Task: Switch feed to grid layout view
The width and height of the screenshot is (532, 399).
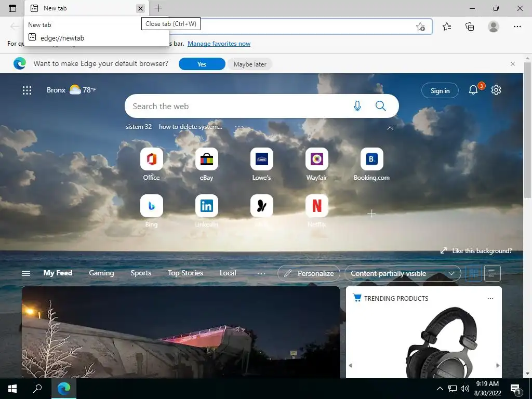Action: pyautogui.click(x=473, y=273)
